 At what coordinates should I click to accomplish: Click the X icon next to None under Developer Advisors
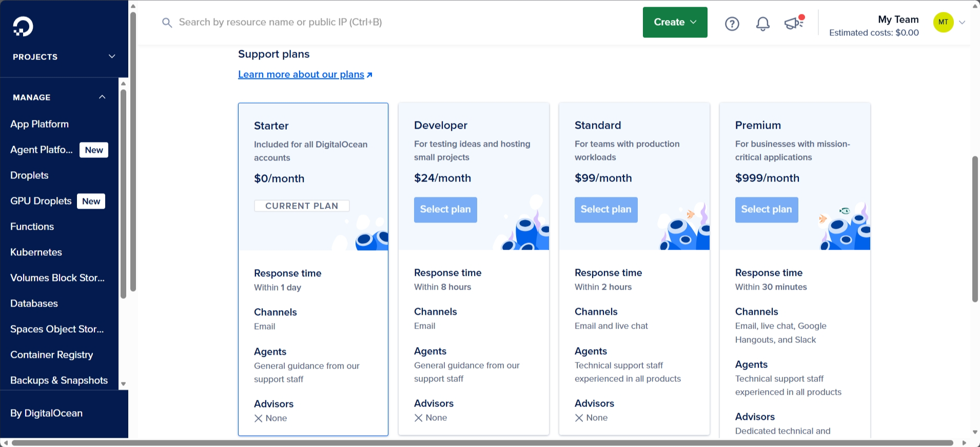coord(419,418)
